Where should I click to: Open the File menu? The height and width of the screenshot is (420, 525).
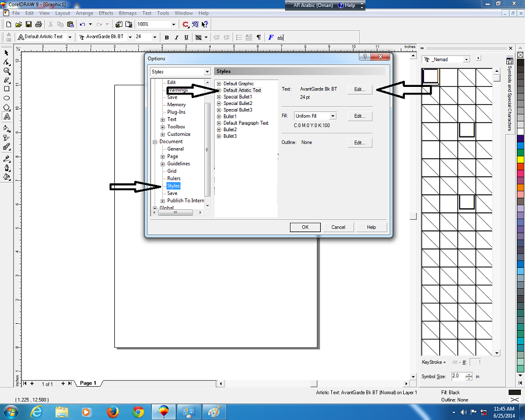point(16,13)
